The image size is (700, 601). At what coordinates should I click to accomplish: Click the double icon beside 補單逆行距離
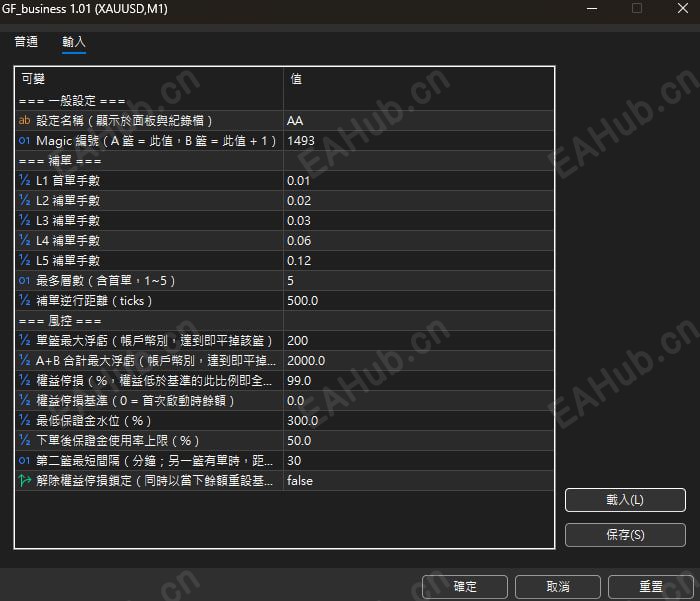click(x=25, y=300)
